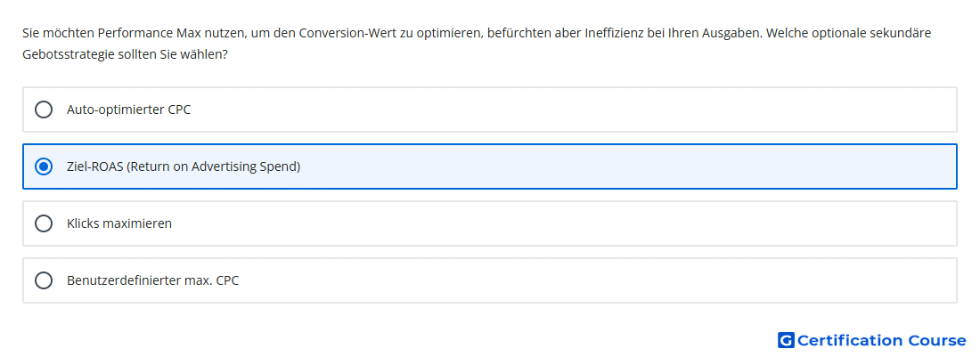
Task: Choose the Klicks maximieren radio circle
Action: coord(44,223)
